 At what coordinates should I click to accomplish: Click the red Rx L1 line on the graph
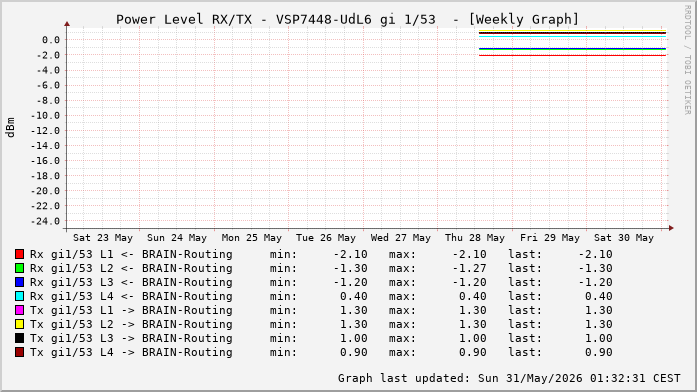(573, 55)
